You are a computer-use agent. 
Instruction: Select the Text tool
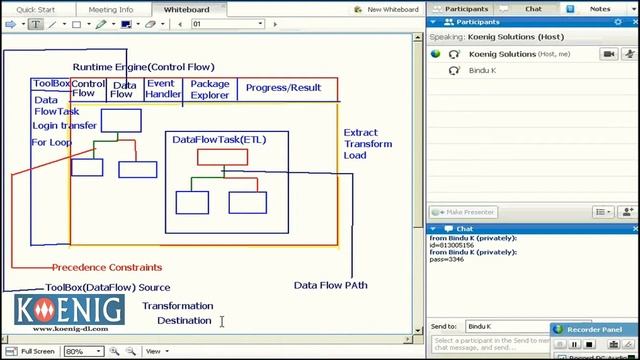(36, 24)
